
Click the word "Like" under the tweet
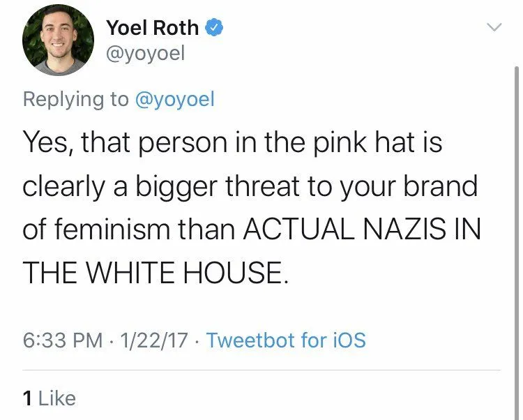tap(56, 398)
